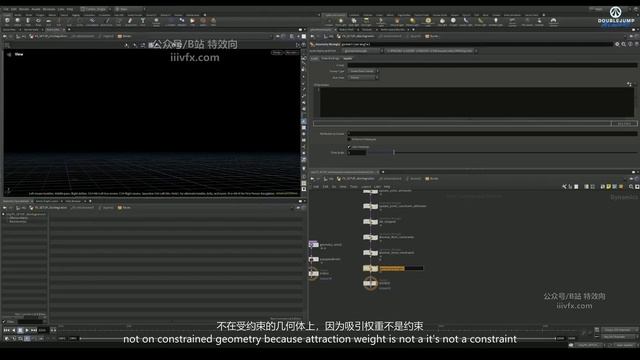Toggle the first checkbox below VEXpression field
The image size is (640, 360).
coord(349,140)
